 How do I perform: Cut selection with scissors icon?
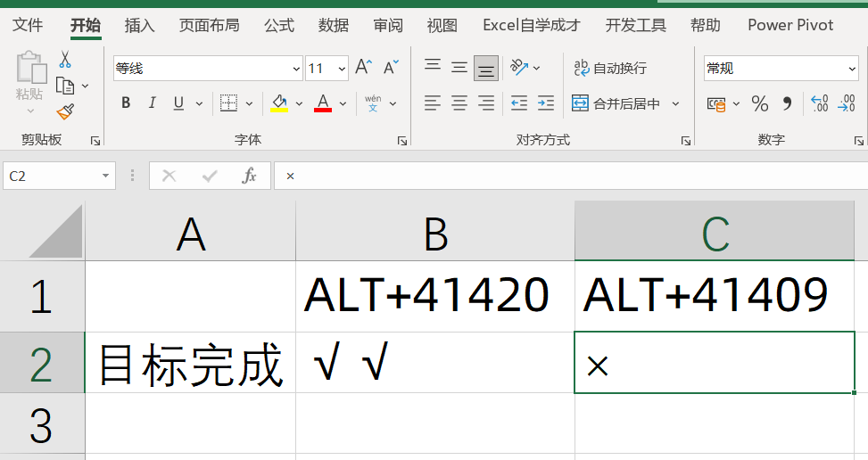coord(65,59)
